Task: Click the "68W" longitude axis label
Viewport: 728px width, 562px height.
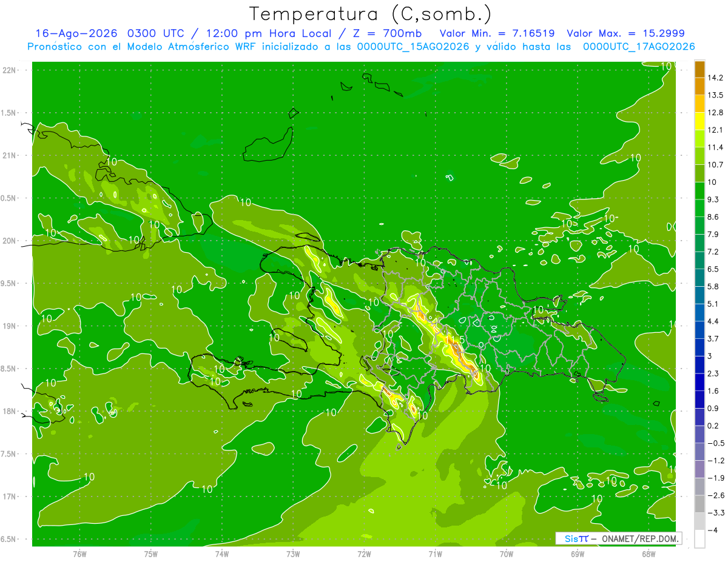Action: click(x=648, y=554)
